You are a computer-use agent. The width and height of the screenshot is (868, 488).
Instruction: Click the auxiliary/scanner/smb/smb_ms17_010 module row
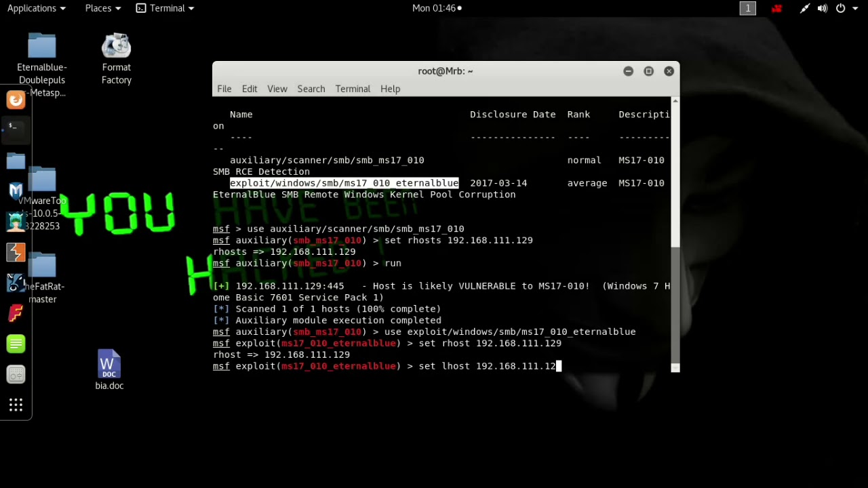coord(327,160)
